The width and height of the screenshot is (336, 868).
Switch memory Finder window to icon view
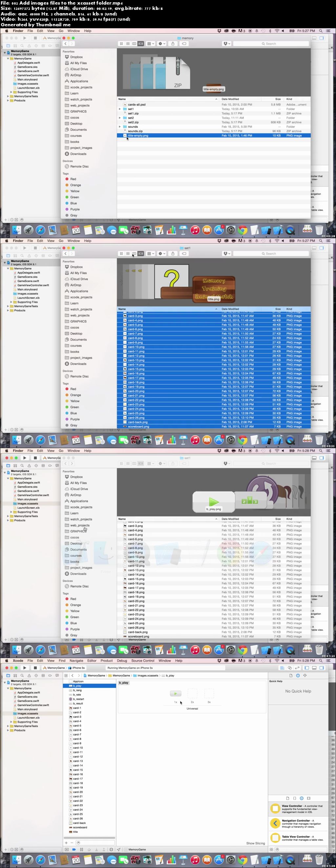(121, 43)
